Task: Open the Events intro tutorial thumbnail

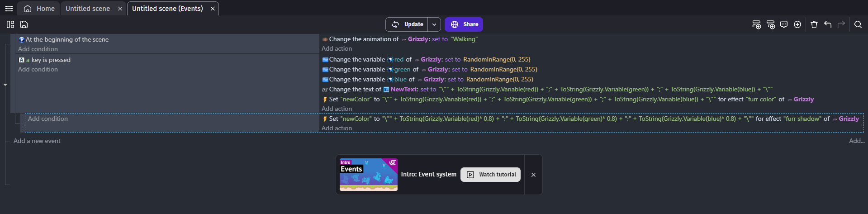Action: point(369,175)
